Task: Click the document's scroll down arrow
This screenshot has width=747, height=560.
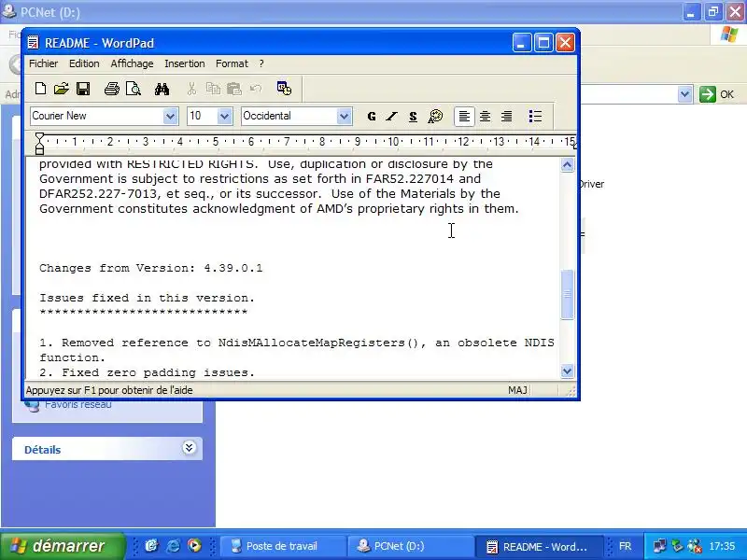Action: (x=567, y=371)
